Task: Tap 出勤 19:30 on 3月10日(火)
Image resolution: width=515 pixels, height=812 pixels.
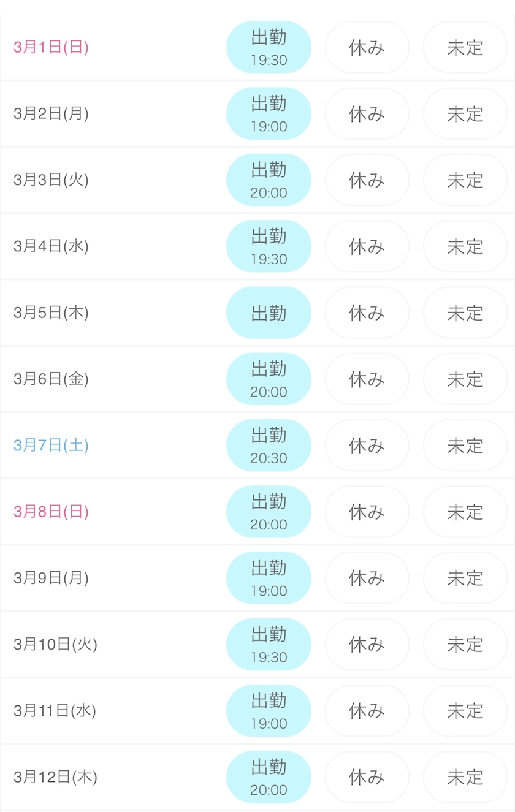Action: tap(269, 644)
